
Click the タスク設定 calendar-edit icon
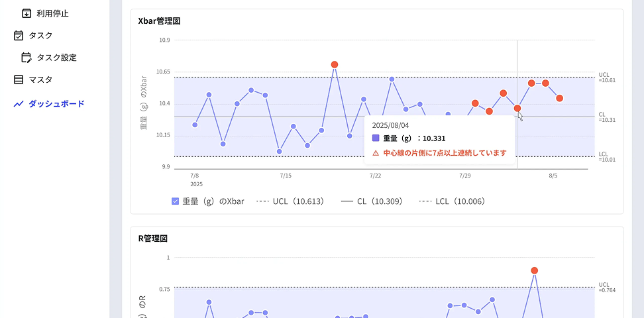pyautogui.click(x=27, y=58)
